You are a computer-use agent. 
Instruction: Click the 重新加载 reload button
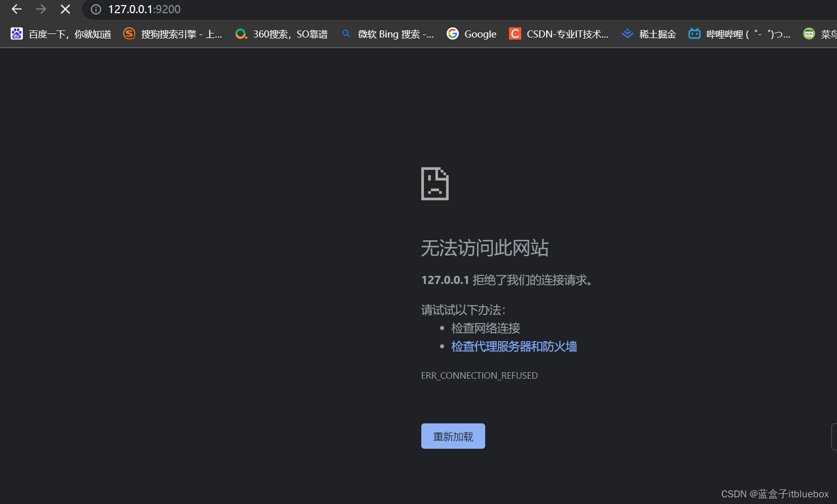[453, 436]
